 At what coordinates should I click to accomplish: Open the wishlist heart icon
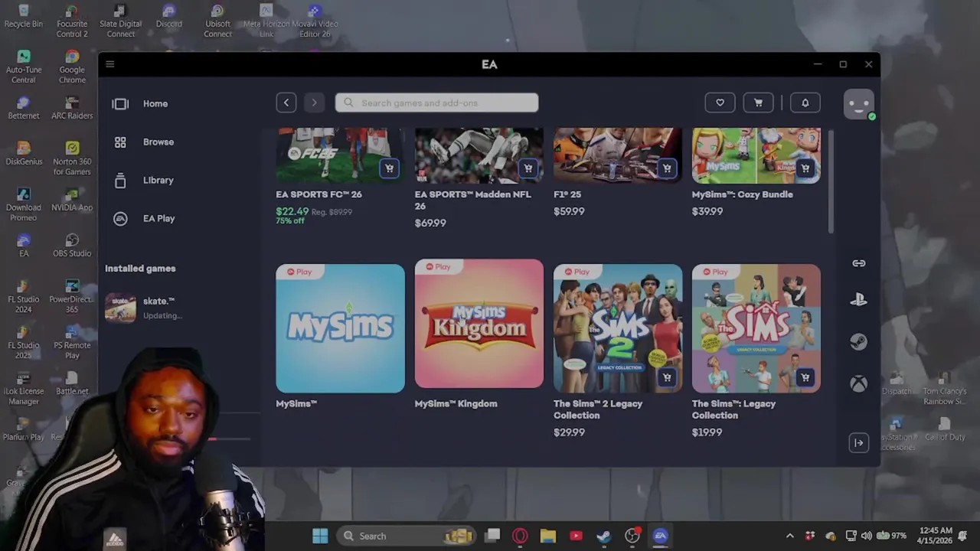click(x=720, y=103)
